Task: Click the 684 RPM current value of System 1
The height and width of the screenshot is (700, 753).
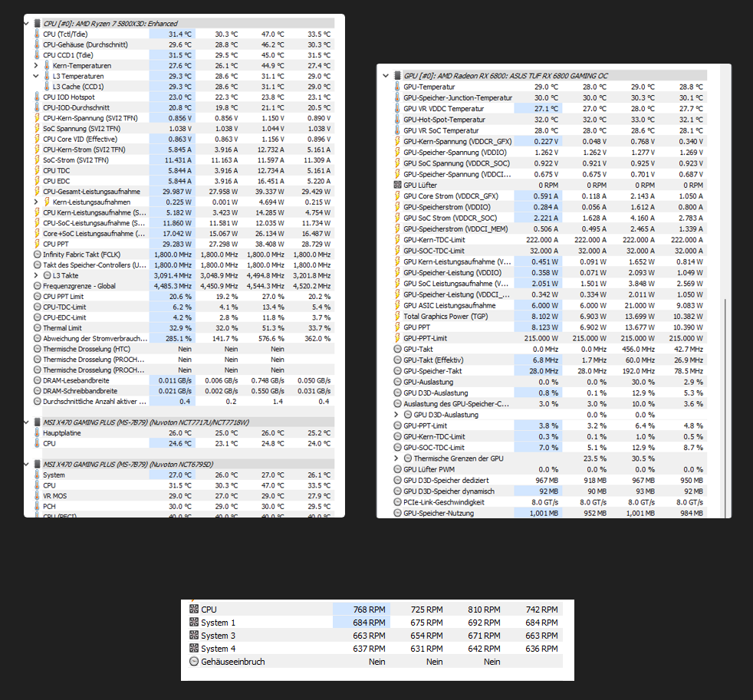Action: click(x=370, y=623)
